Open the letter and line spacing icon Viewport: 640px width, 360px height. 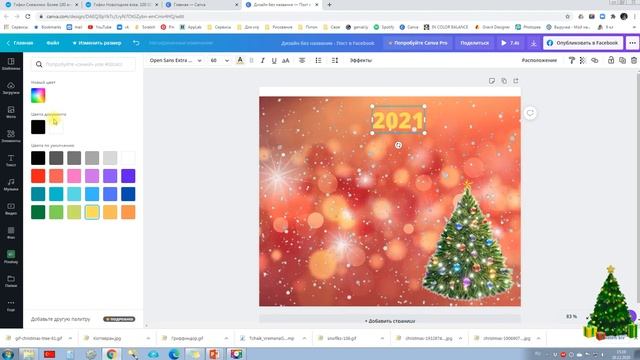[335, 60]
